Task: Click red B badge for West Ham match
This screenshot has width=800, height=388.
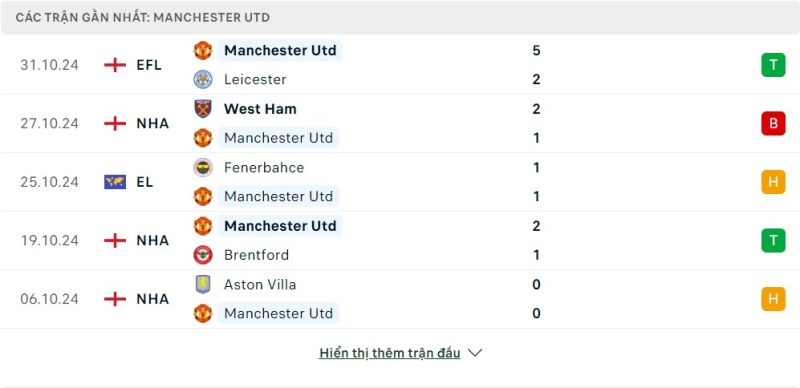Action: coord(773,124)
